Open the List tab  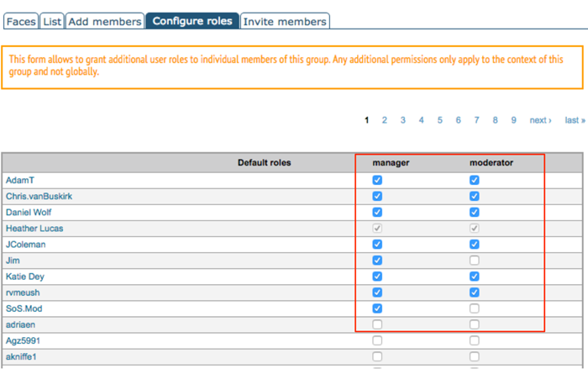click(50, 21)
